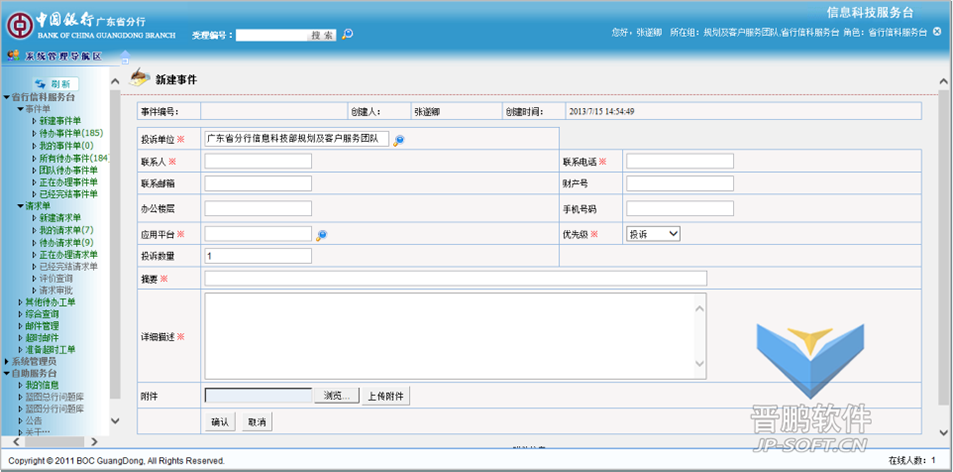Image resolution: width=953 pixels, height=472 pixels.
Task: Click the logout X icon at top right
Action: point(937,32)
